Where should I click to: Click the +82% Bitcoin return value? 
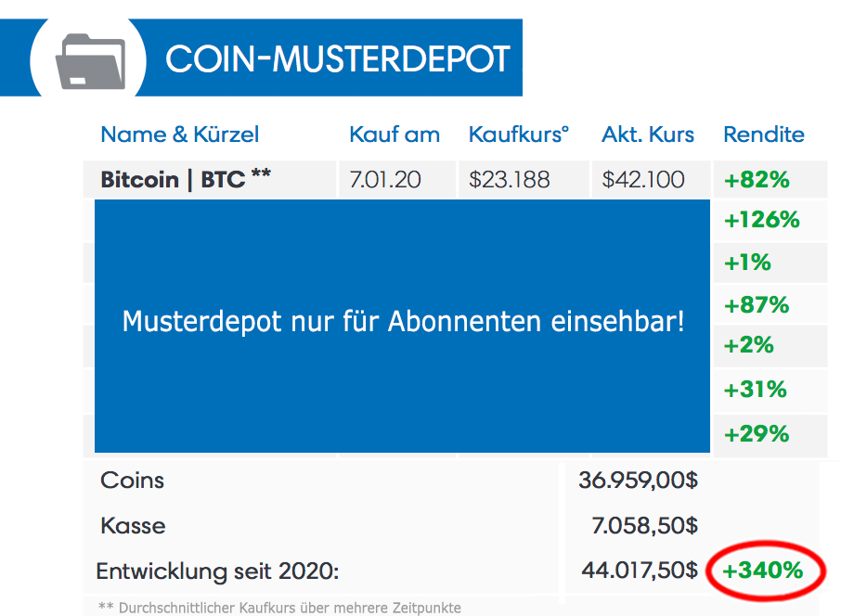[757, 180]
